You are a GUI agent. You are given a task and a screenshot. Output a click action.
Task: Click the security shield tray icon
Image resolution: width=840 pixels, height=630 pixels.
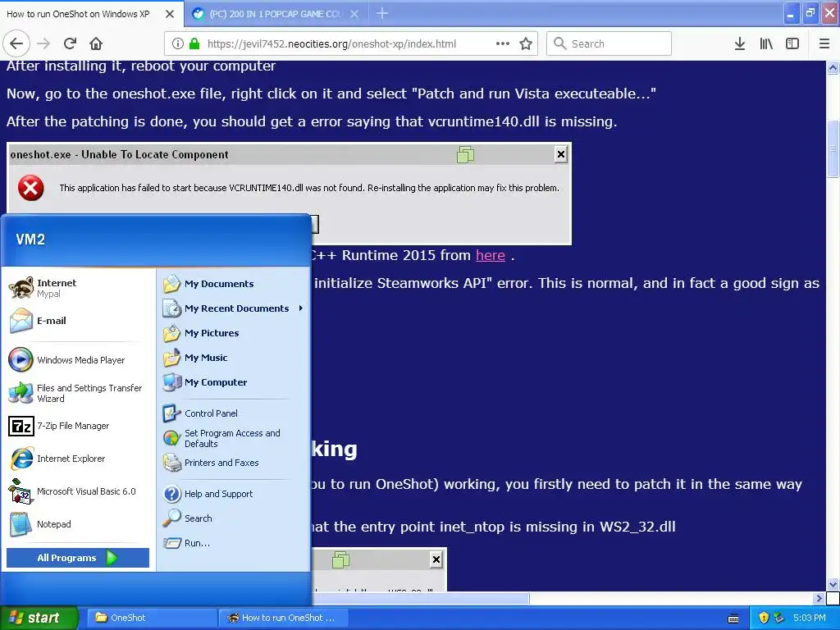pos(764,618)
